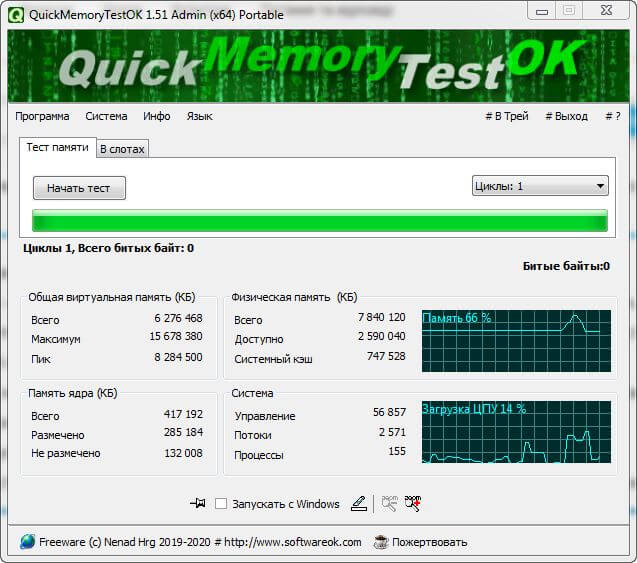Click the Управление value 56 857
The image size is (637, 563).
click(x=389, y=412)
